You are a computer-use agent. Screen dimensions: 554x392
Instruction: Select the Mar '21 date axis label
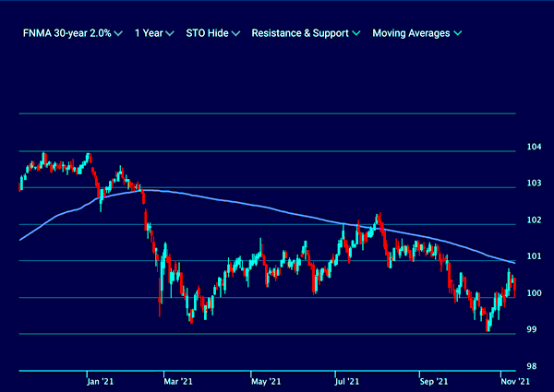pos(176,380)
